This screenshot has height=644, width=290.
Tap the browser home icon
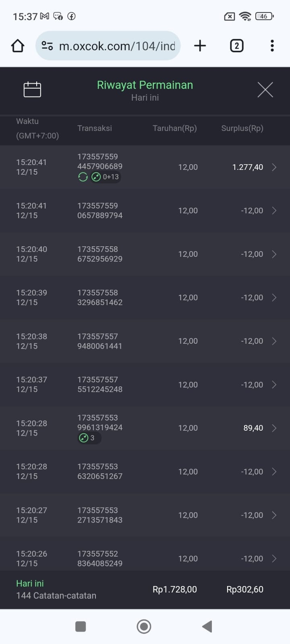coord(18,46)
